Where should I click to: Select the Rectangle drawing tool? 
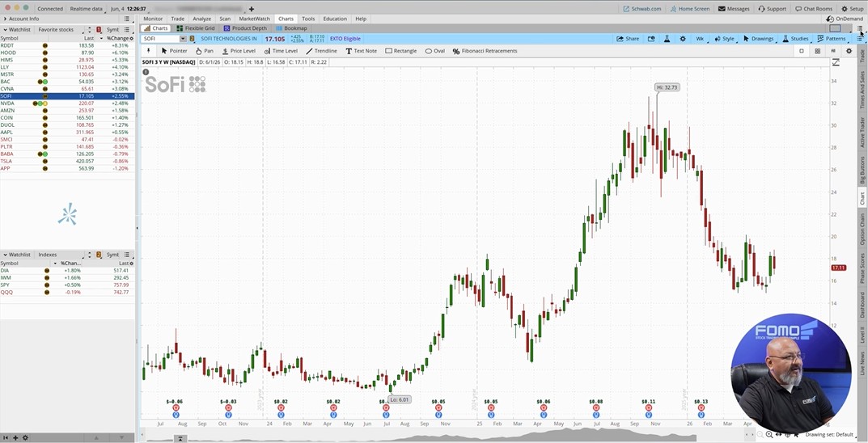[x=400, y=51]
